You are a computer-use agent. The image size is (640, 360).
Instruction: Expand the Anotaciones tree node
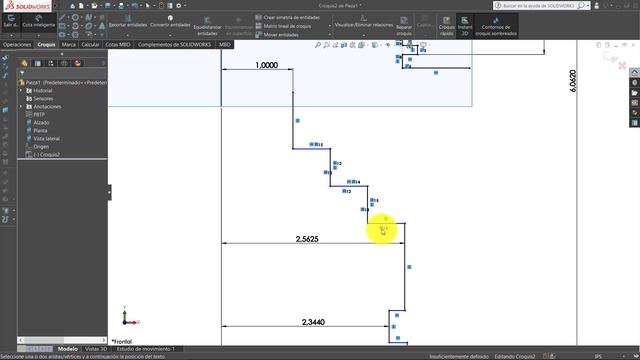(x=21, y=106)
